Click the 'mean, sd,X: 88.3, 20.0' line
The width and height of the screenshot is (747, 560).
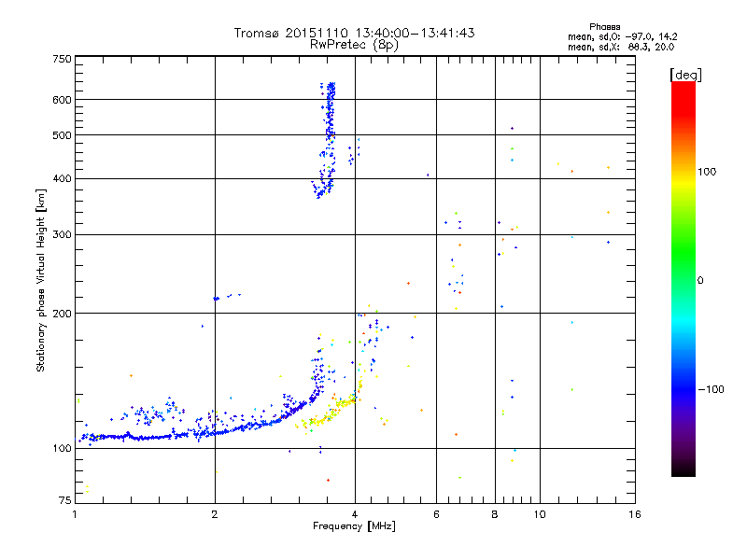point(621,47)
